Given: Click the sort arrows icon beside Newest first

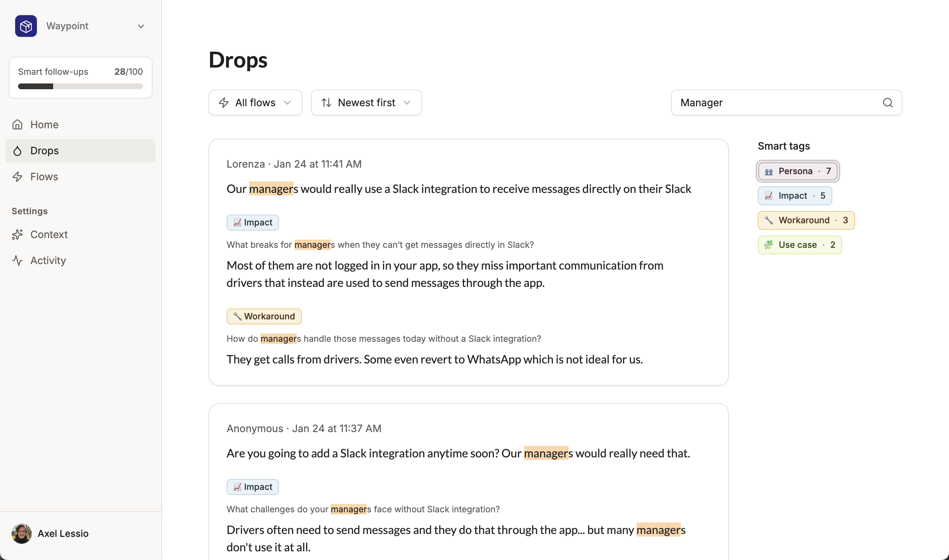Looking at the screenshot, I should click(326, 103).
